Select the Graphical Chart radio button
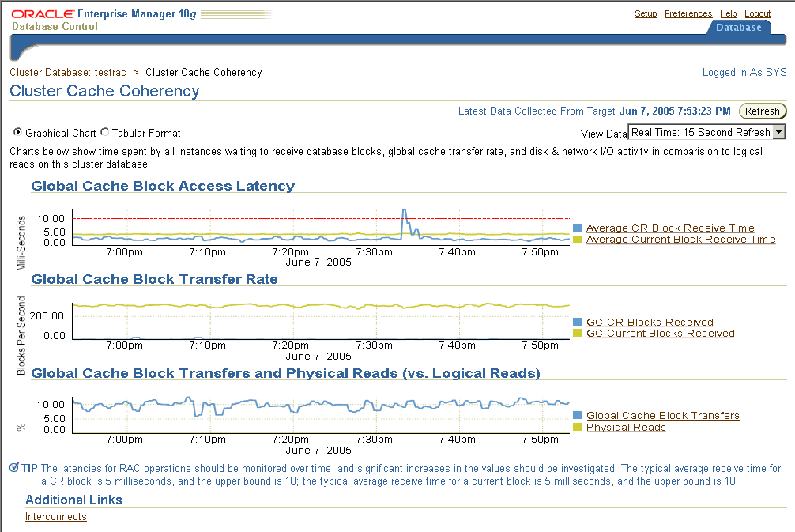The width and height of the screenshot is (795, 532). [x=17, y=132]
